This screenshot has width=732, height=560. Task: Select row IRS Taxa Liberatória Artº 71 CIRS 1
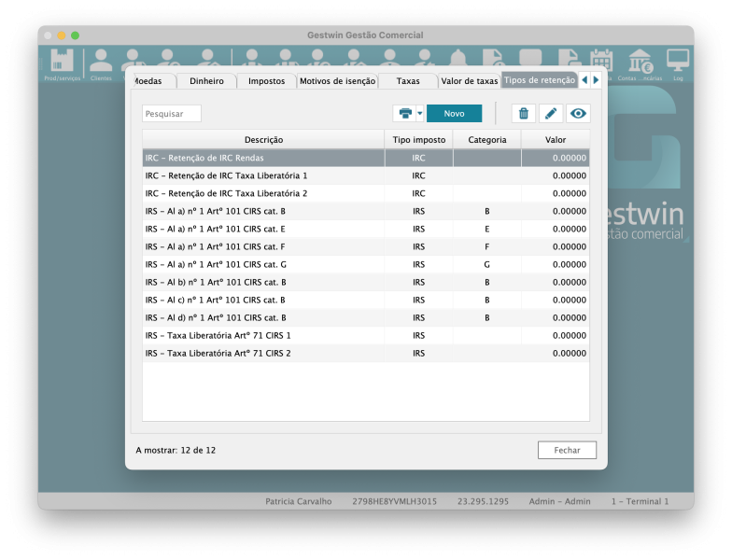pyautogui.click(x=263, y=335)
